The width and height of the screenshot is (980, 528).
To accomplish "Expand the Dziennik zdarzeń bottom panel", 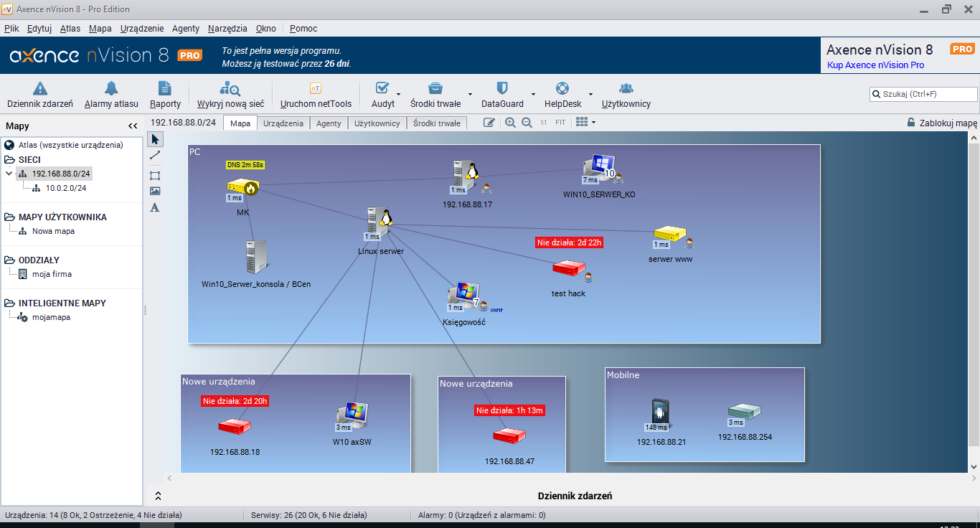I will (158, 496).
